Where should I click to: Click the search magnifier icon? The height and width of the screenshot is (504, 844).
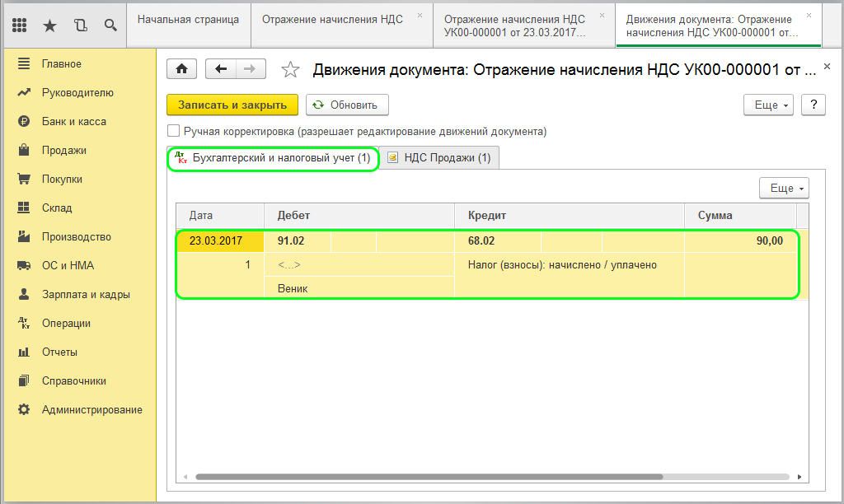pyautogui.click(x=110, y=26)
